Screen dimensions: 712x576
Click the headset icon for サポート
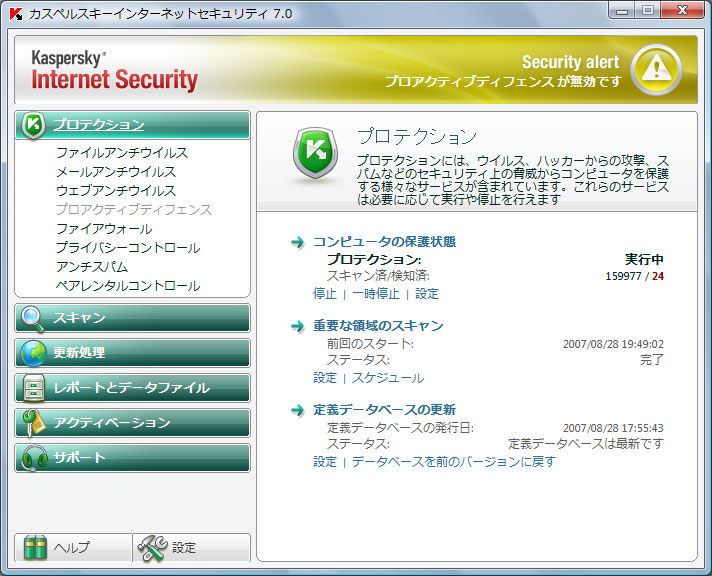click(x=34, y=457)
